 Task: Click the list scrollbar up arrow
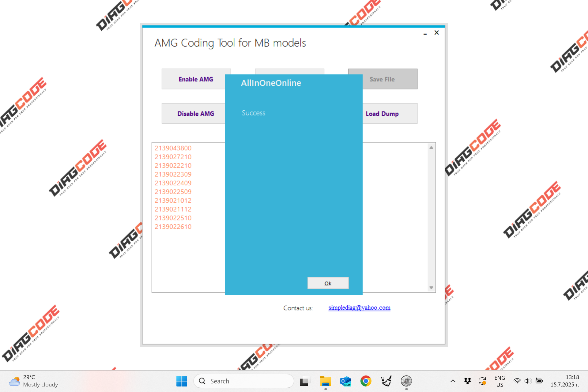click(x=431, y=148)
